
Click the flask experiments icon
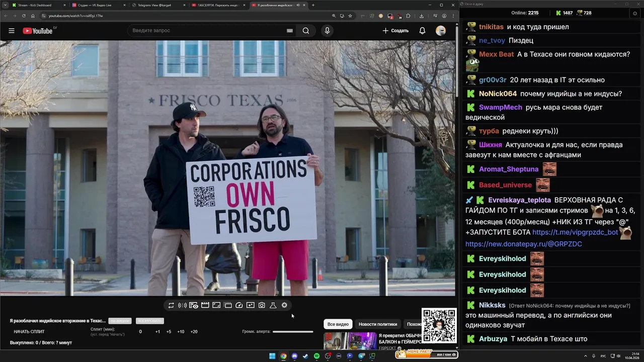coord(273,305)
